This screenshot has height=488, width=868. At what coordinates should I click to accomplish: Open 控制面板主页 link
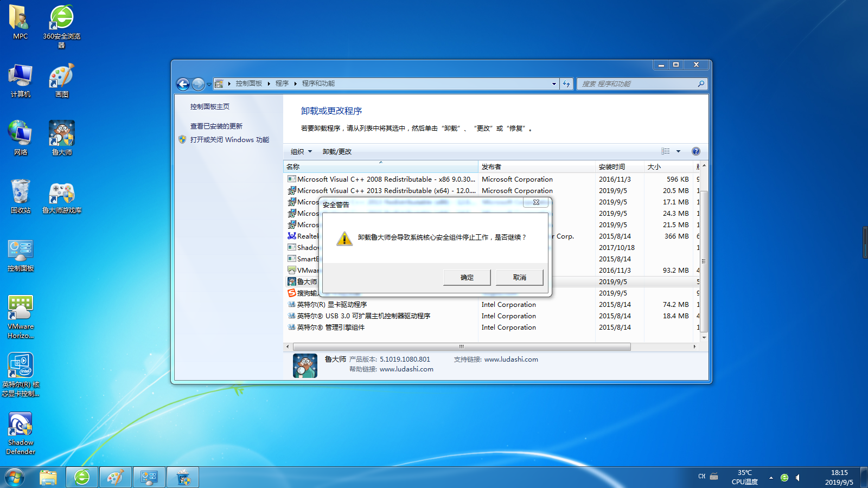pyautogui.click(x=210, y=107)
